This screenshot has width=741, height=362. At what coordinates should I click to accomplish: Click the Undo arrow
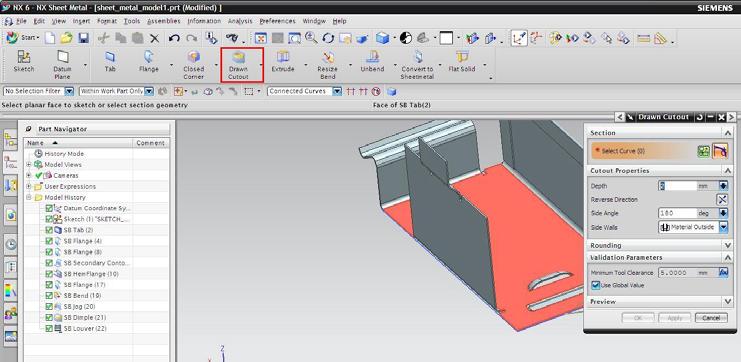click(x=174, y=38)
